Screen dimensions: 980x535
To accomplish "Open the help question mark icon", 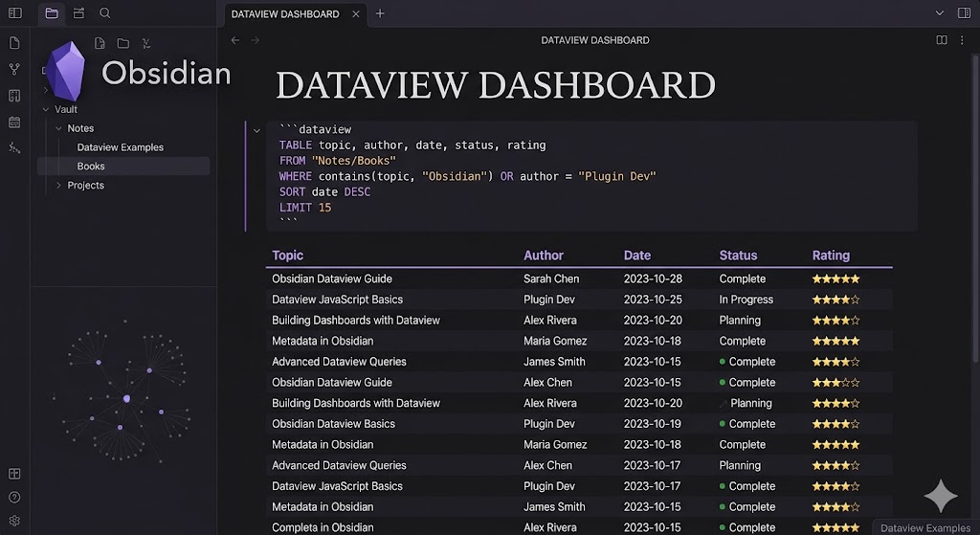I will click(14, 497).
